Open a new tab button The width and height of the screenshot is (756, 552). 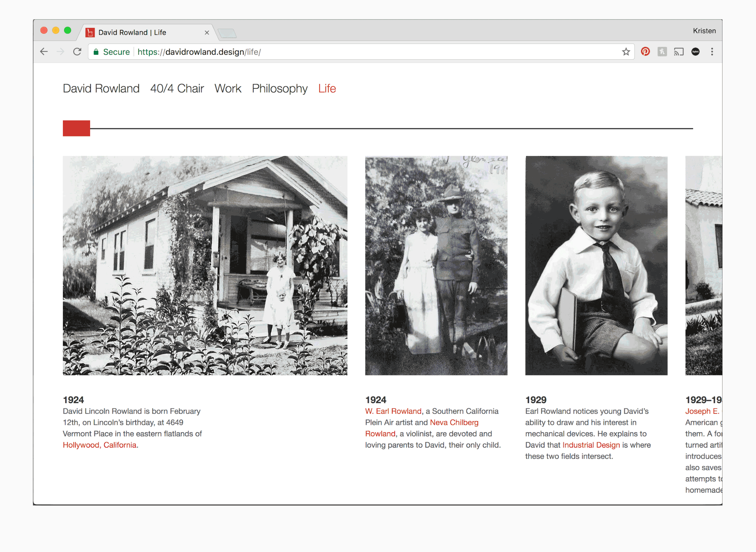227,33
